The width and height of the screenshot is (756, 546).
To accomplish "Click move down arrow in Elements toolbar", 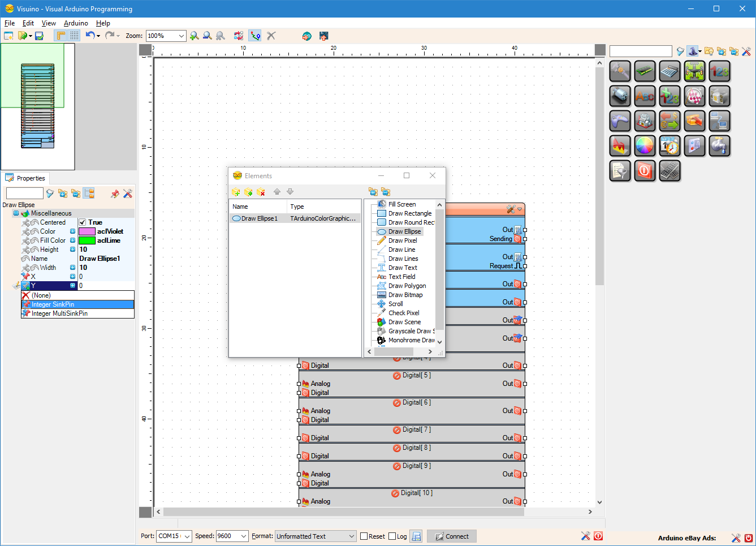I will (x=290, y=192).
